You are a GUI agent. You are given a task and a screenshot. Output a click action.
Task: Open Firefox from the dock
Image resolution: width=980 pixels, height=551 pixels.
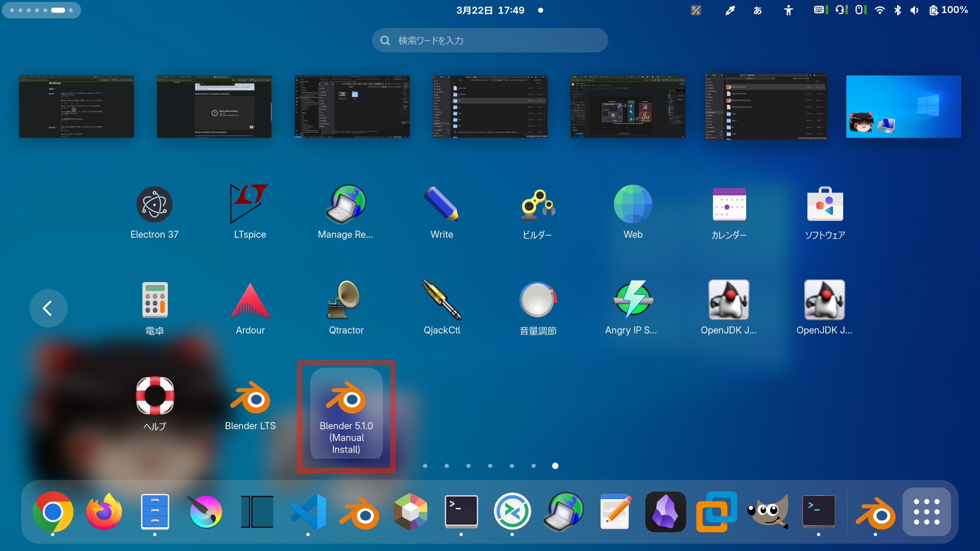(x=104, y=512)
